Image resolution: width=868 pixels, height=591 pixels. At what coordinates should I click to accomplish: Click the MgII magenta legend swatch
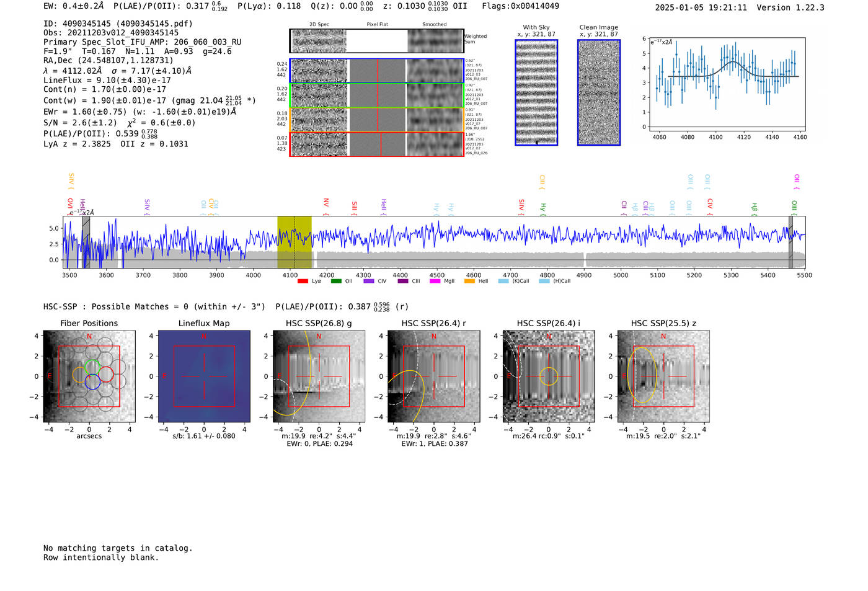click(435, 281)
